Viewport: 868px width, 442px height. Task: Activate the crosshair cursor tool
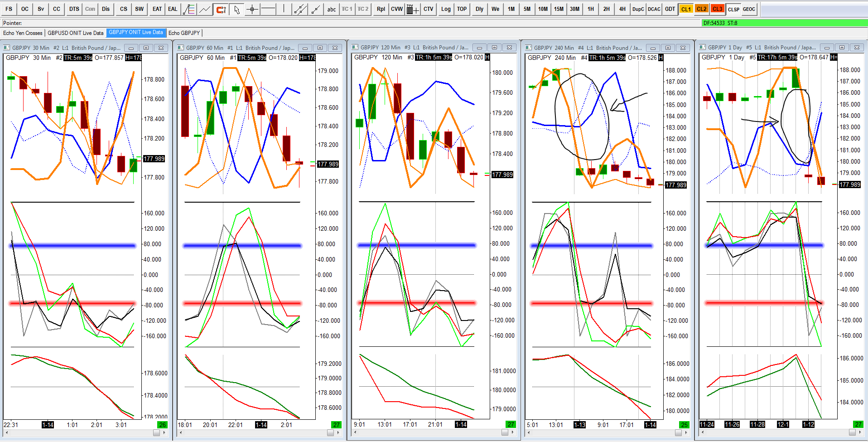[252, 9]
